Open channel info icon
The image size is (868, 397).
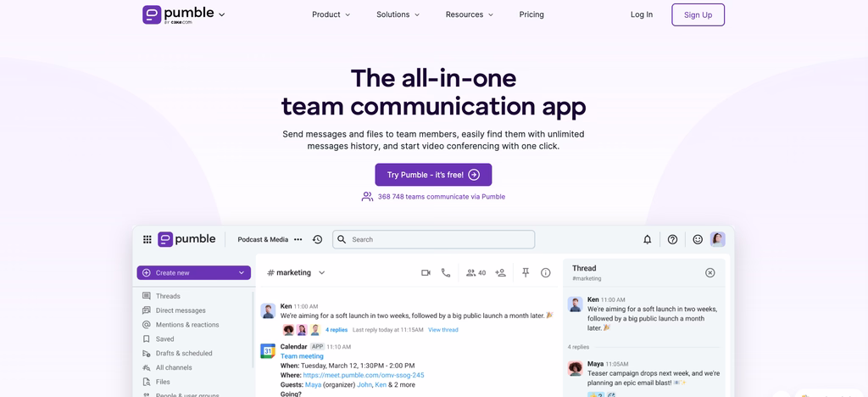pyautogui.click(x=546, y=273)
